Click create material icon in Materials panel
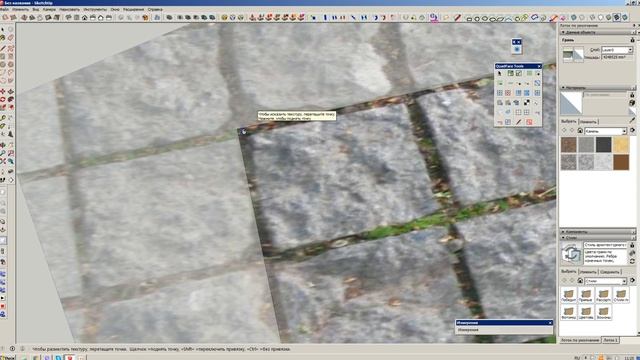 click(632, 102)
